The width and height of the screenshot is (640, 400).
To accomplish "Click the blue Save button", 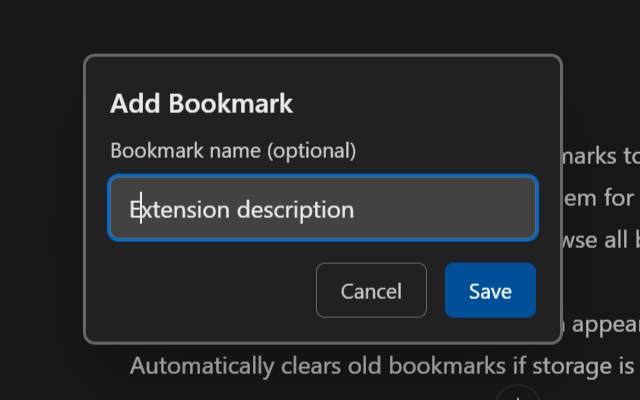I will (490, 291).
